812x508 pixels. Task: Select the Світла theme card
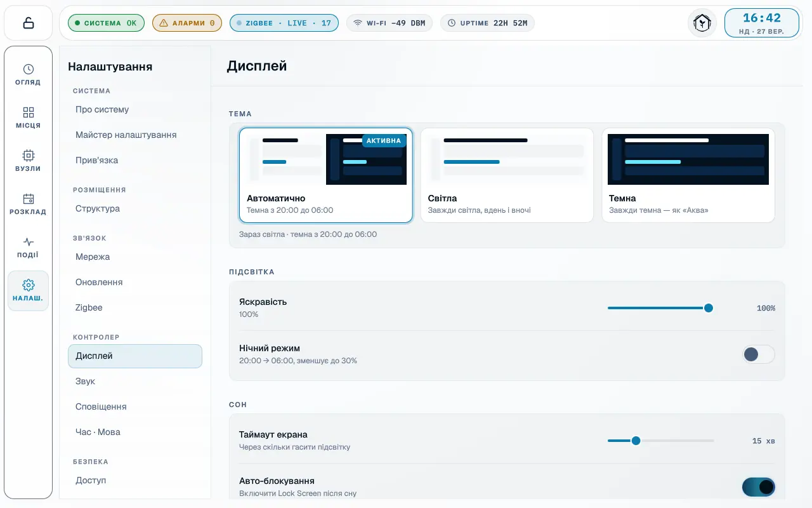(507, 175)
